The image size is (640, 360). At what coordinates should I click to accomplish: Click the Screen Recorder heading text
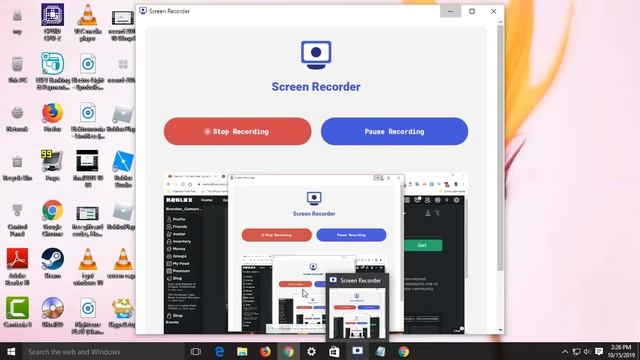316,87
